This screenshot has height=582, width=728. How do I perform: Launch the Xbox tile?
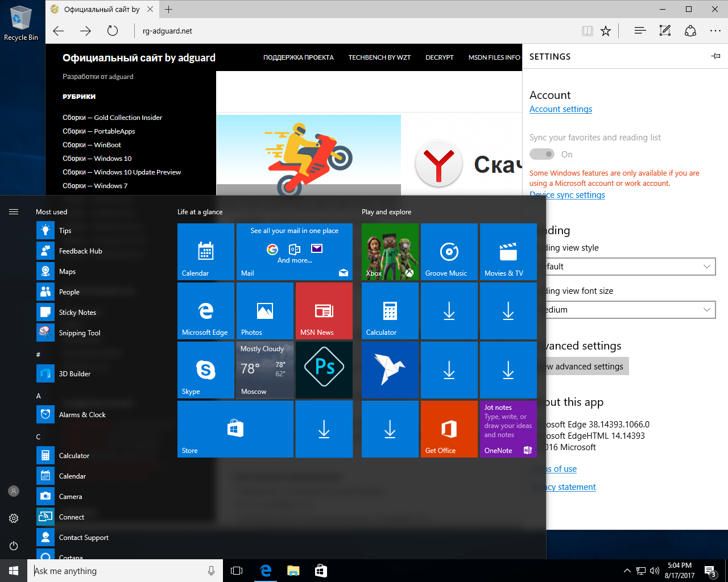[390, 252]
